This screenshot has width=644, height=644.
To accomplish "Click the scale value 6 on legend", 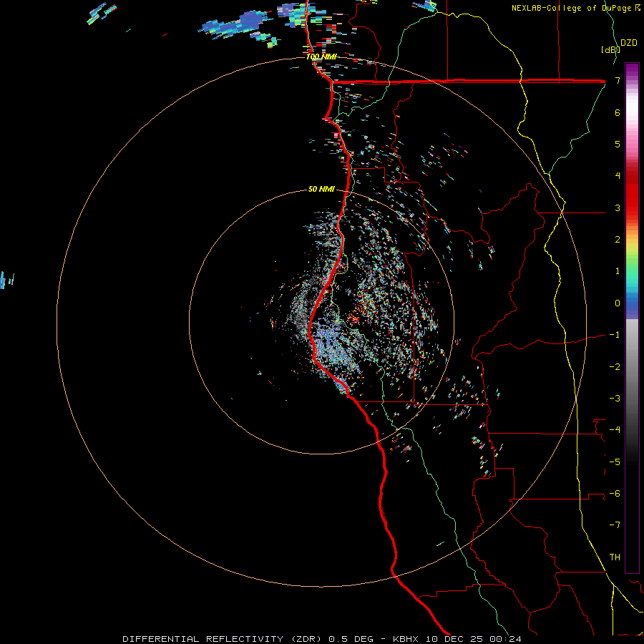I will 618,112.
